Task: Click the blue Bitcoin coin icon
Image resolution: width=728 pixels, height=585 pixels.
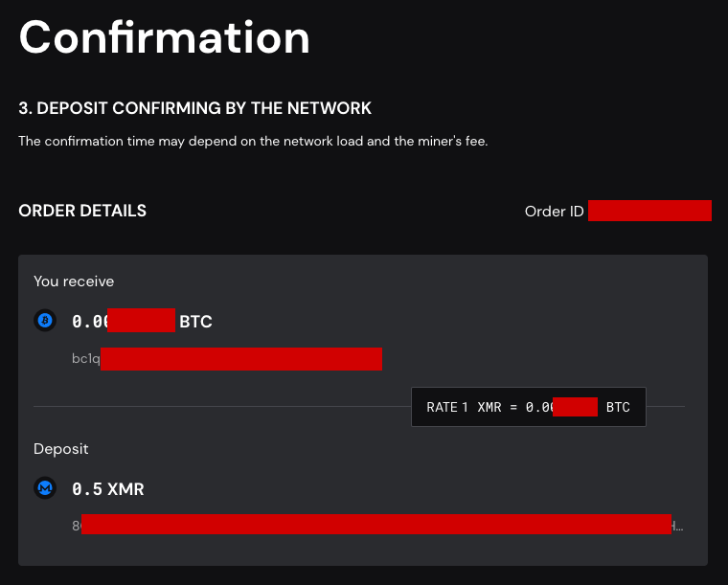Action: click(x=45, y=320)
